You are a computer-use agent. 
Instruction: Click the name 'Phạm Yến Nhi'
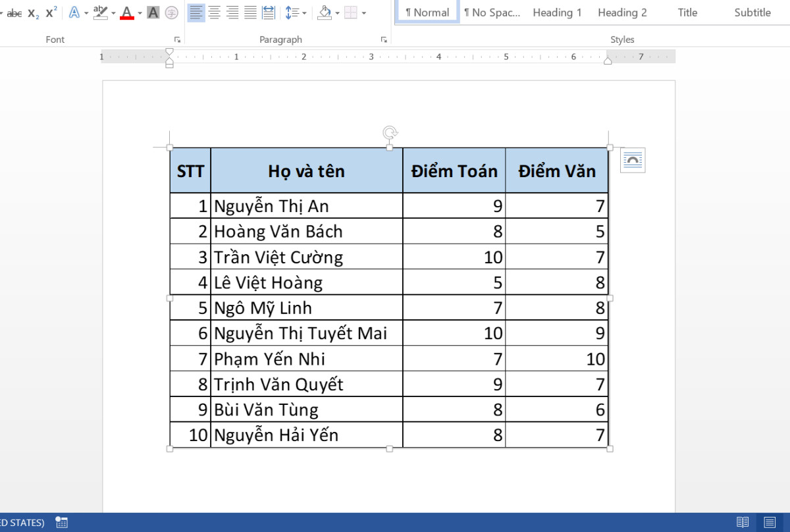point(270,359)
